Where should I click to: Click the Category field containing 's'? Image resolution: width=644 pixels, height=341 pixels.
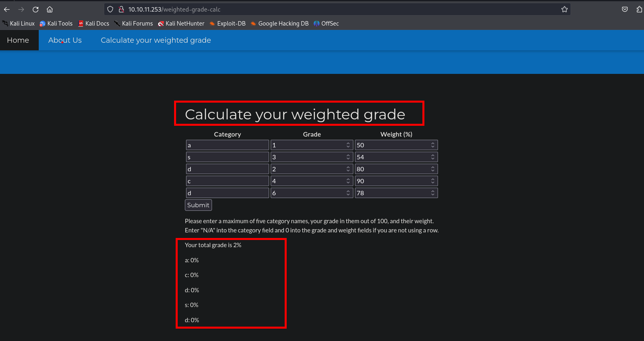[x=227, y=157]
